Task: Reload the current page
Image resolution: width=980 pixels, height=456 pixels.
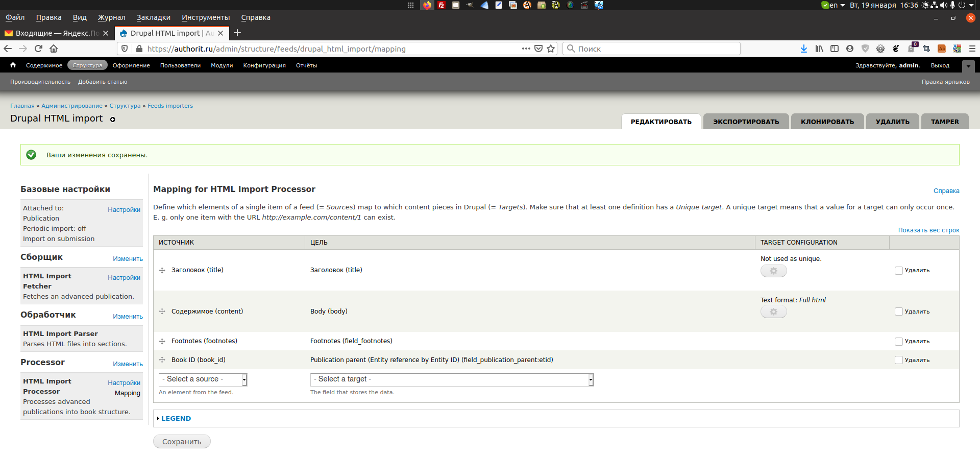Action: (x=38, y=49)
